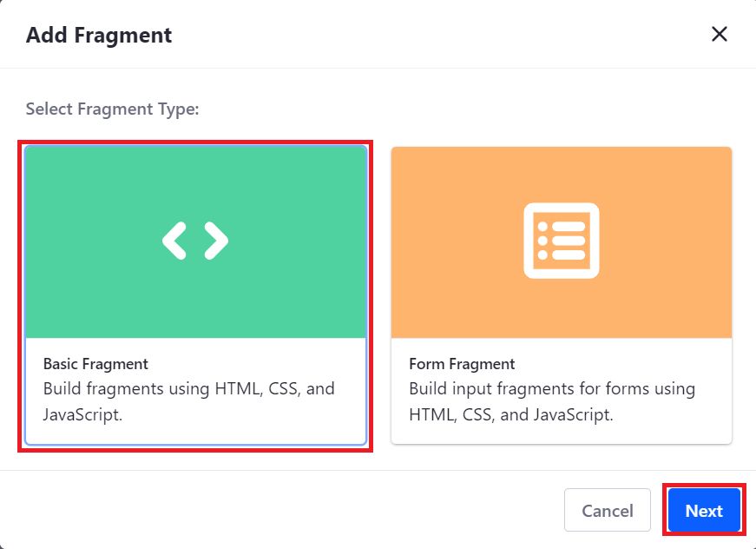756x549 pixels.
Task: Click the 'Select Fragment Type:' label
Action: pyautogui.click(x=112, y=109)
